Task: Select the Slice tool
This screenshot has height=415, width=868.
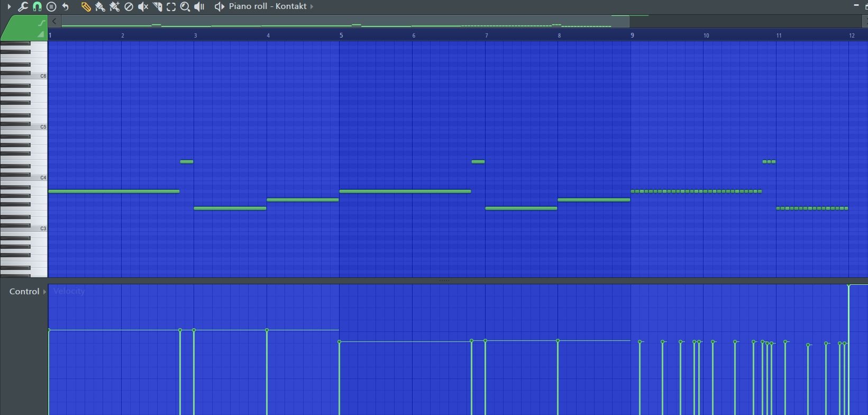Action: tap(157, 7)
